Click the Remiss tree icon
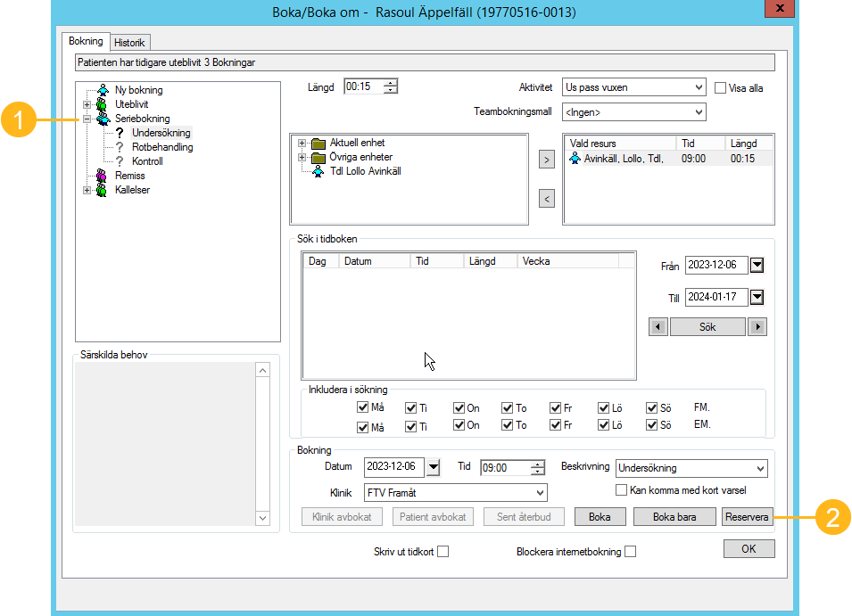Image resolution: width=852 pixels, height=616 pixels. coord(103,176)
